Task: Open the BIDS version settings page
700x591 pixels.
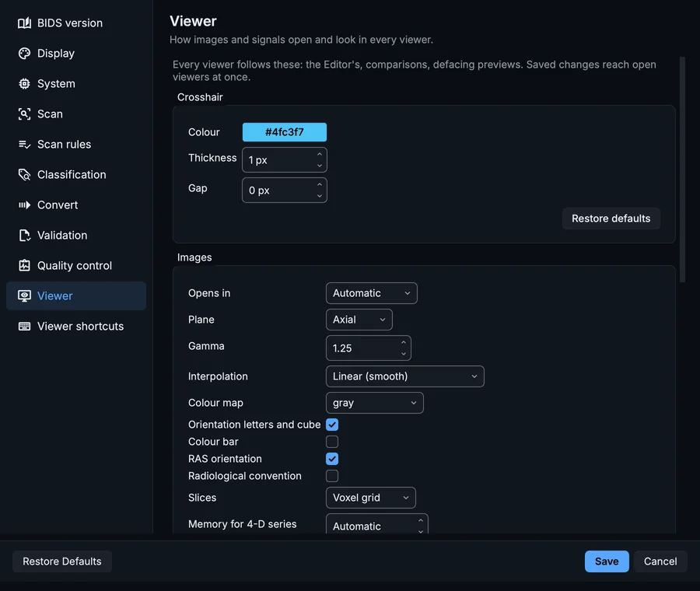Action: click(76, 23)
